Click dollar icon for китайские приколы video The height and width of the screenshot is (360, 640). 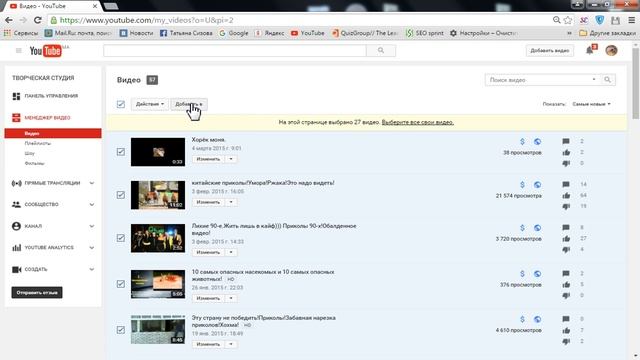pos(522,184)
